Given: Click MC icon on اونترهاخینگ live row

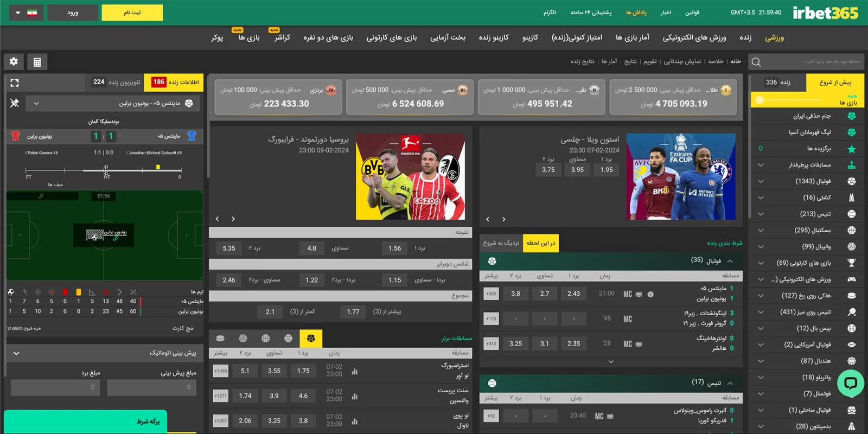Looking at the screenshot, I should tap(628, 344).
